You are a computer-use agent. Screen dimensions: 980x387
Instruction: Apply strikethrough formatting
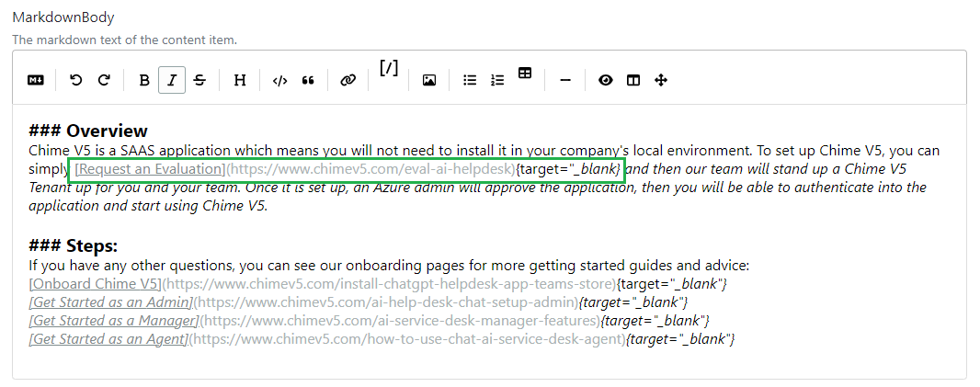point(200,80)
